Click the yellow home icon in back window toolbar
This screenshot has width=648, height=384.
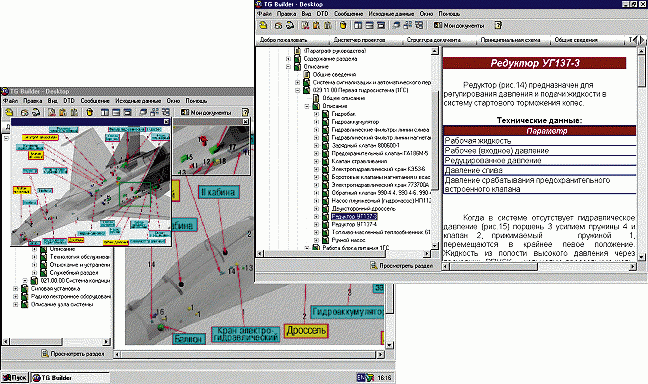point(9,112)
